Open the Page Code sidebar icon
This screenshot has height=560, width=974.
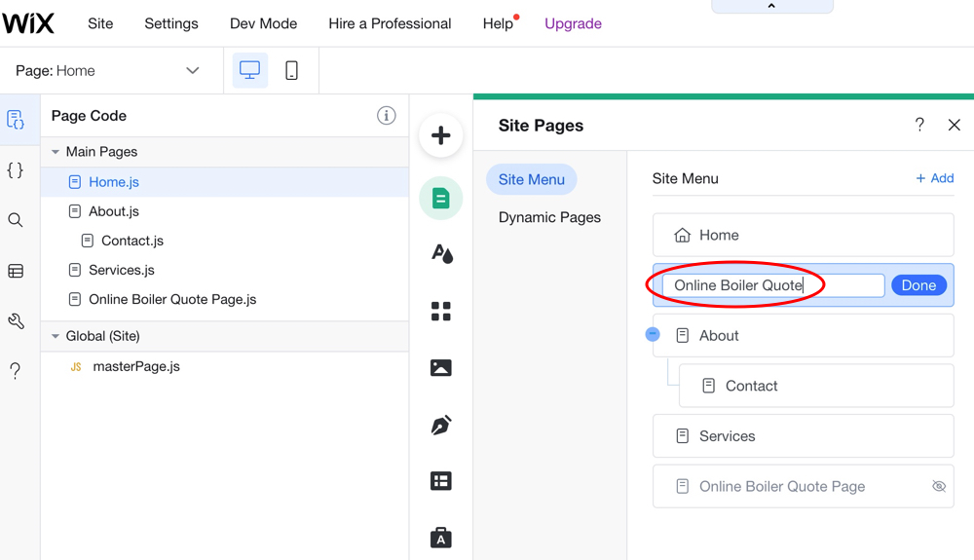16,119
